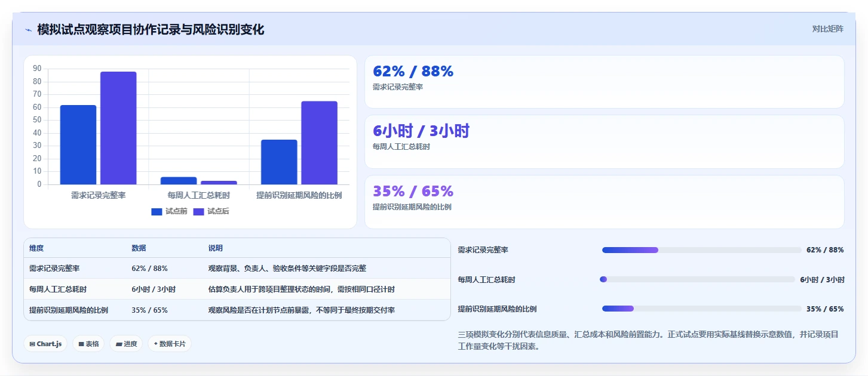
Task: Click the 6小时 / 3小时 progress value
Action: 822,279
